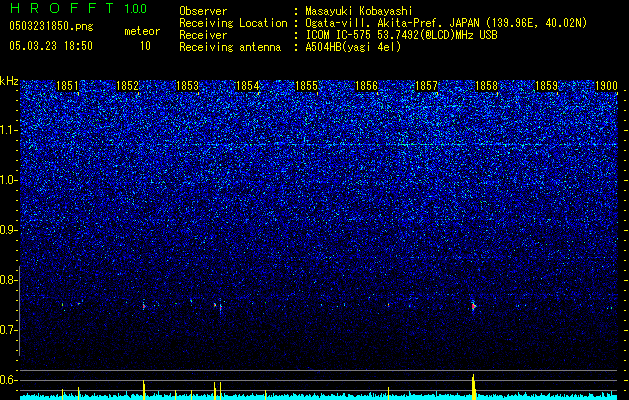The height and width of the screenshot is (400, 629).
Task: Click the 1856 time axis marker
Action: 367,86
